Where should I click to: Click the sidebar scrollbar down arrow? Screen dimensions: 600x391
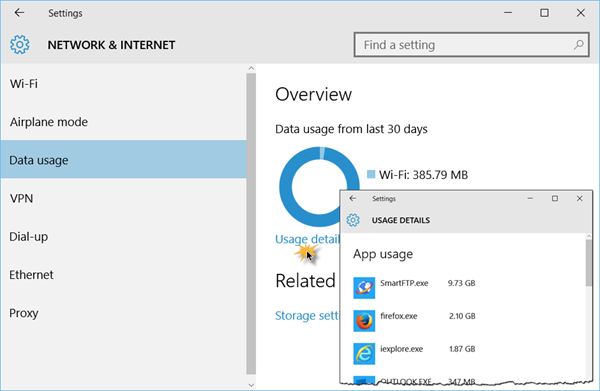coord(251,385)
